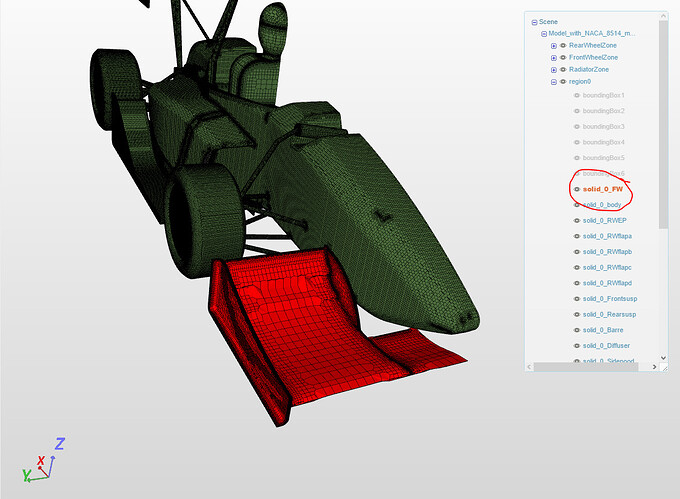
Task: Expand the RearWheelZone node
Action: click(x=554, y=46)
